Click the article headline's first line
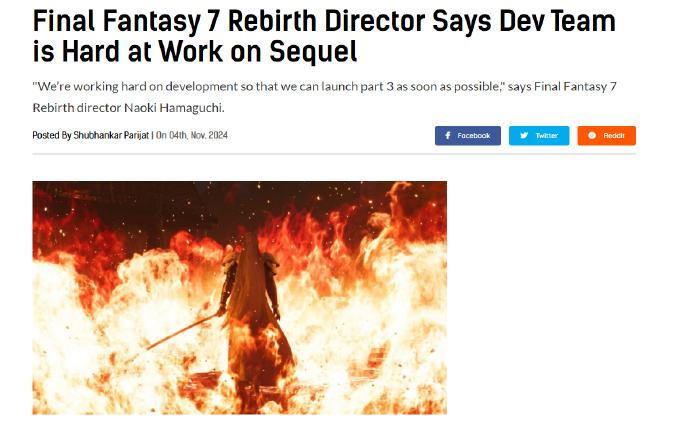 [x=324, y=21]
